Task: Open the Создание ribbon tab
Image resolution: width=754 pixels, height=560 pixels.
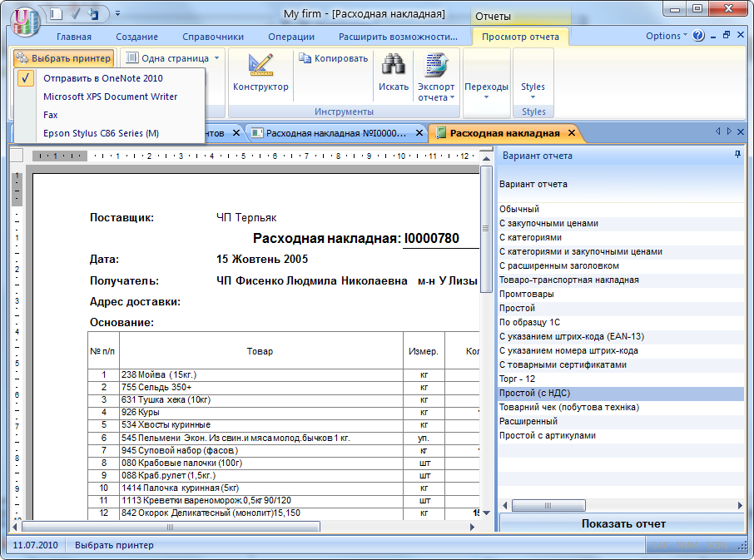Action: pyautogui.click(x=136, y=37)
